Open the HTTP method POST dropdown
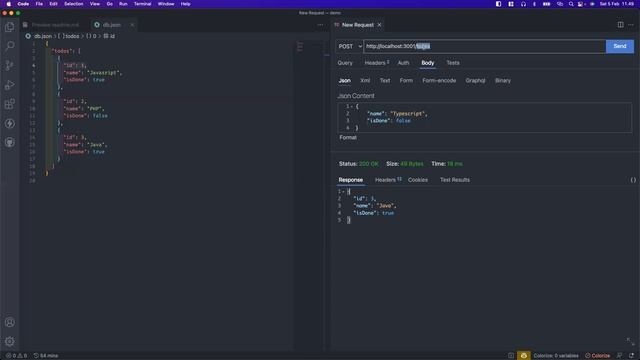 tap(349, 47)
